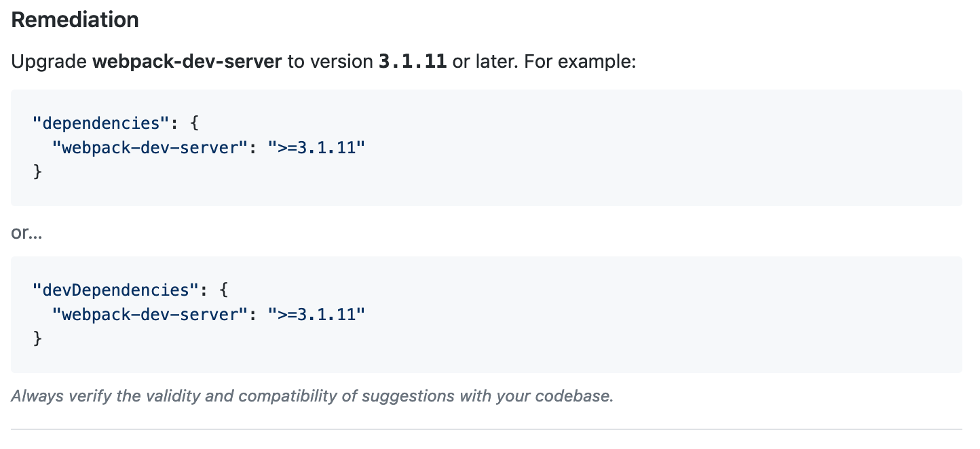Click the word Upgrade in the instruction sentence
Screen dimensions: 980x449
[x=49, y=62]
